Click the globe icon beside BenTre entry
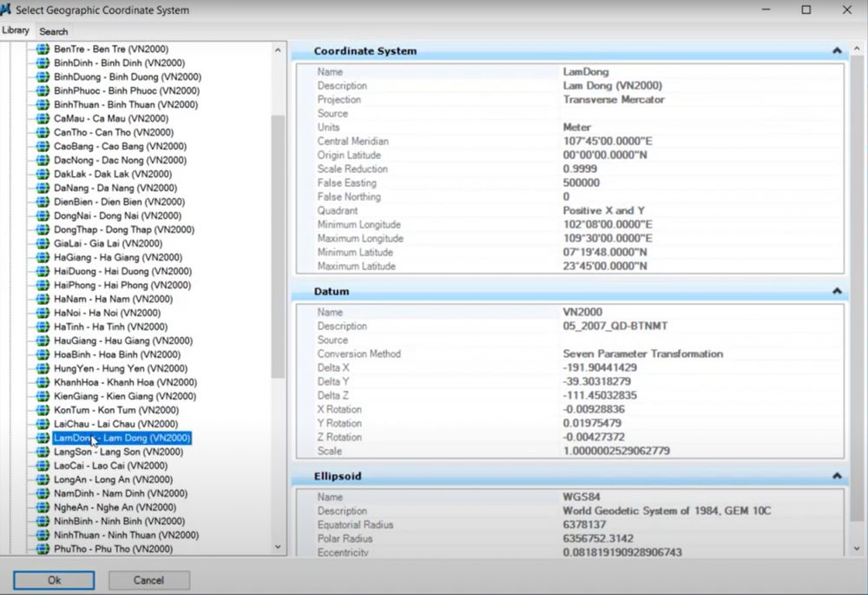 pyautogui.click(x=43, y=50)
